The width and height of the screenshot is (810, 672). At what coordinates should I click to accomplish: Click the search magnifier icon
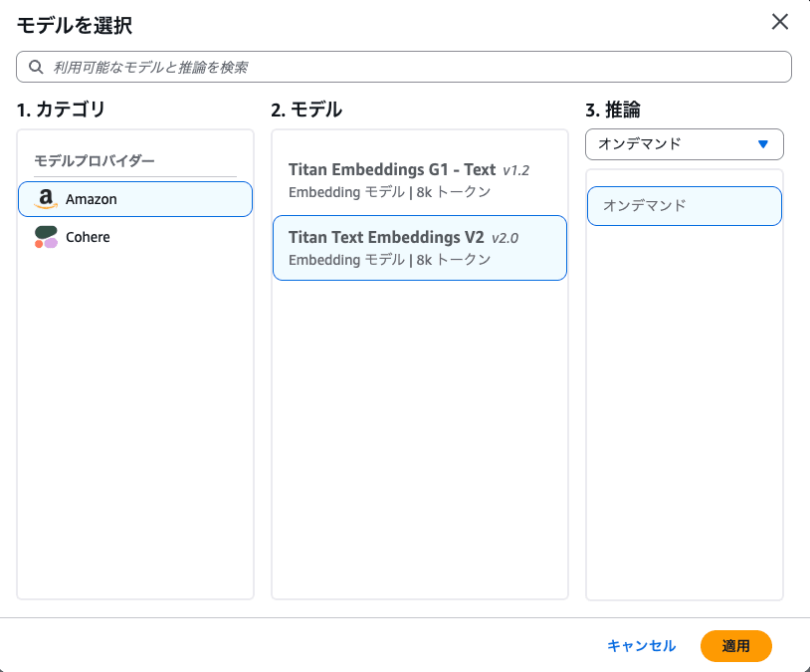pyautogui.click(x=36, y=67)
